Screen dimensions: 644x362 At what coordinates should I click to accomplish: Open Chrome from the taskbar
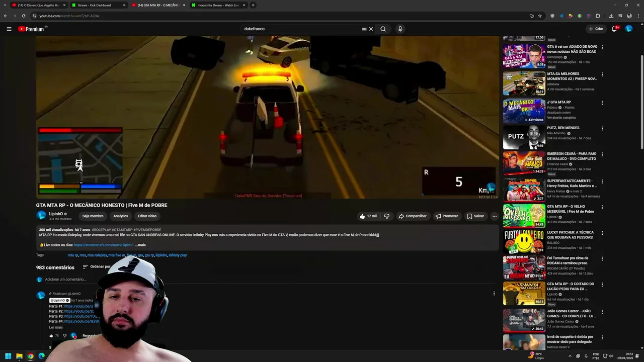point(30,356)
